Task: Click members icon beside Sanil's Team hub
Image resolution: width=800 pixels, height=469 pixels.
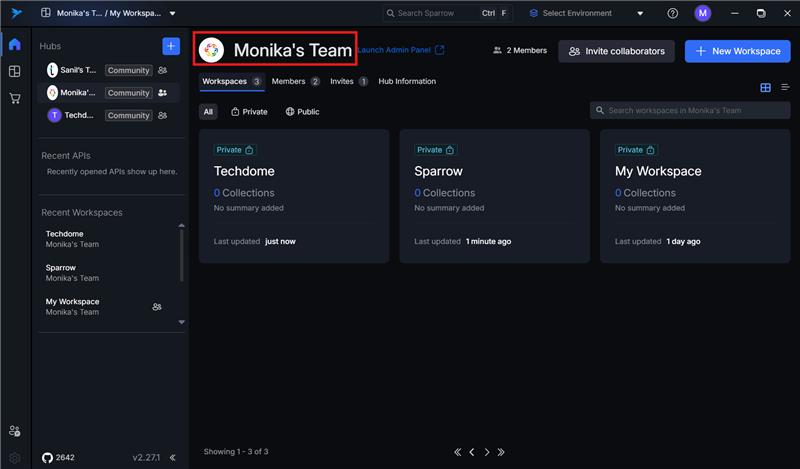Action: tap(162, 70)
